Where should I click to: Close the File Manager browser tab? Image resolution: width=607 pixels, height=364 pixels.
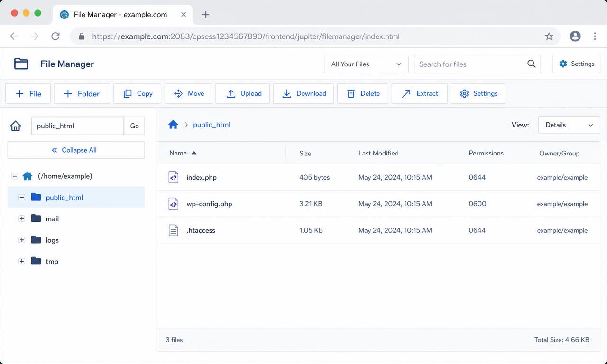coord(184,15)
